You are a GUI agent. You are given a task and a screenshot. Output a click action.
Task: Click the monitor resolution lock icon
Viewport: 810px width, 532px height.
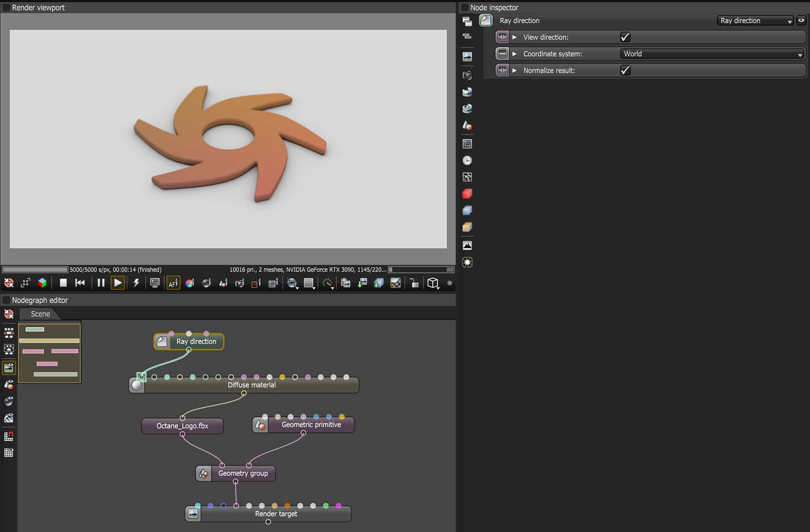[155, 283]
